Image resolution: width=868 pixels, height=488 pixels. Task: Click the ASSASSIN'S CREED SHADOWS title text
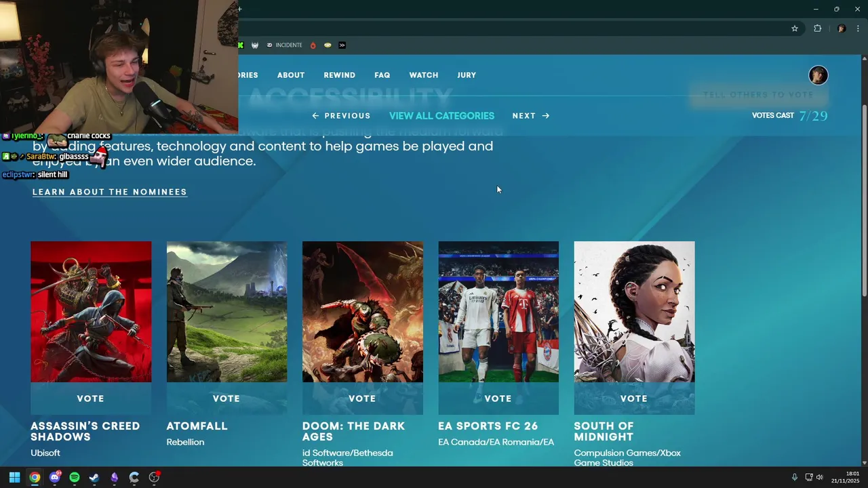85,431
